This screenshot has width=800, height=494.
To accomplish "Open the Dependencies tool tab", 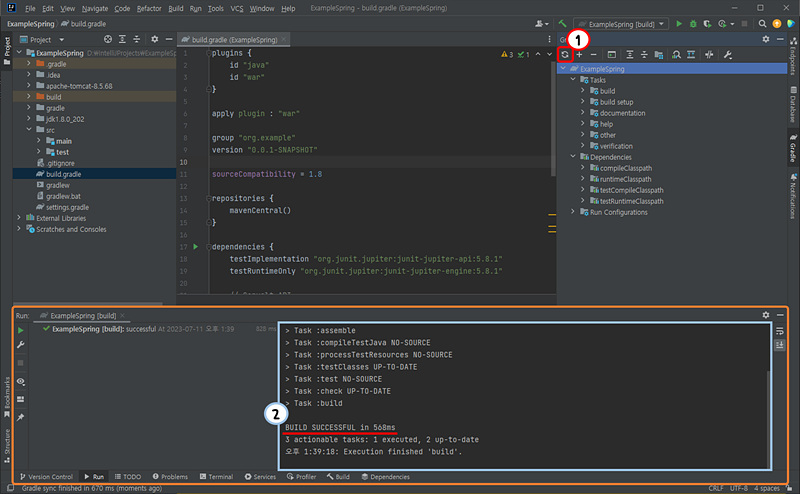I will (386, 477).
